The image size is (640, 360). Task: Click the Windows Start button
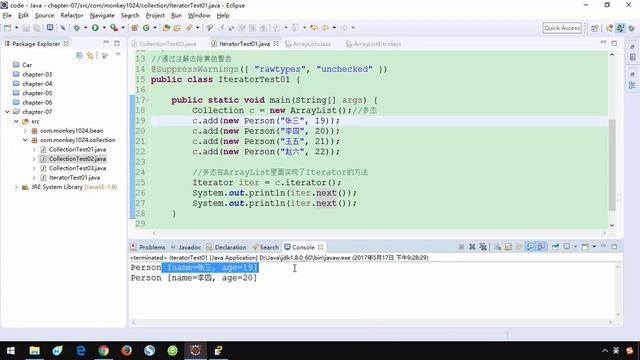(x=11, y=351)
